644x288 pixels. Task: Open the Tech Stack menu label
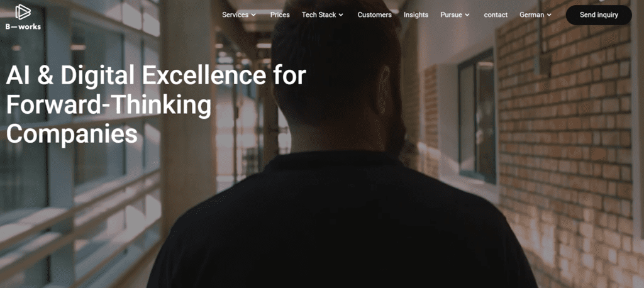tap(319, 15)
